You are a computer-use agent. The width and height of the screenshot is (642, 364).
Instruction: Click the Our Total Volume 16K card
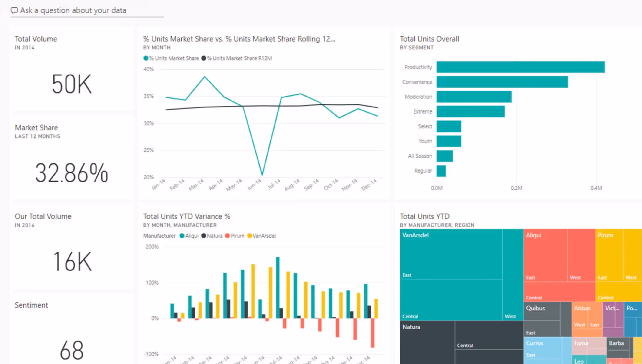pyautogui.click(x=72, y=261)
